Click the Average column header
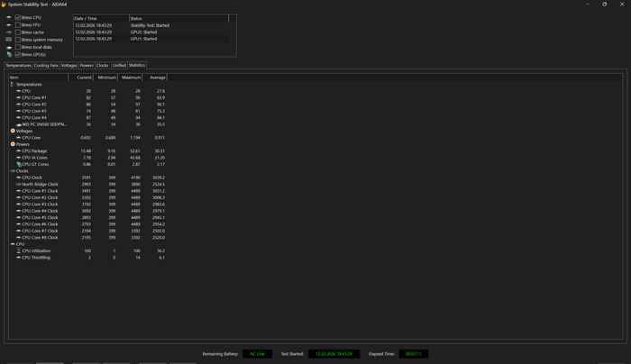Screen dimensions: 631x364 coord(157,77)
